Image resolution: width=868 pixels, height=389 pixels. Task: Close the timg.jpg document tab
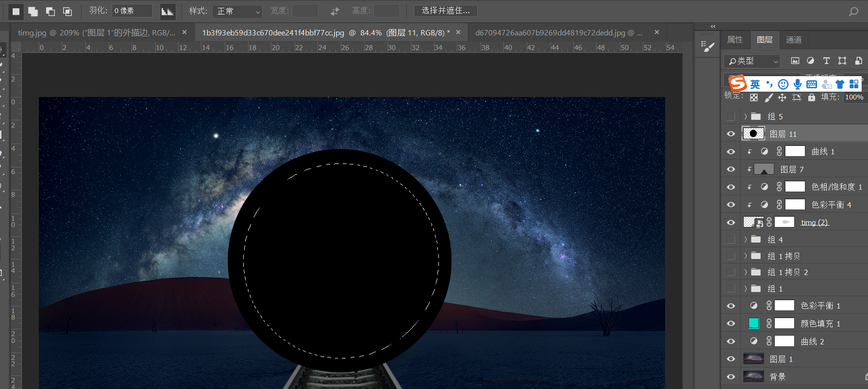(x=184, y=32)
